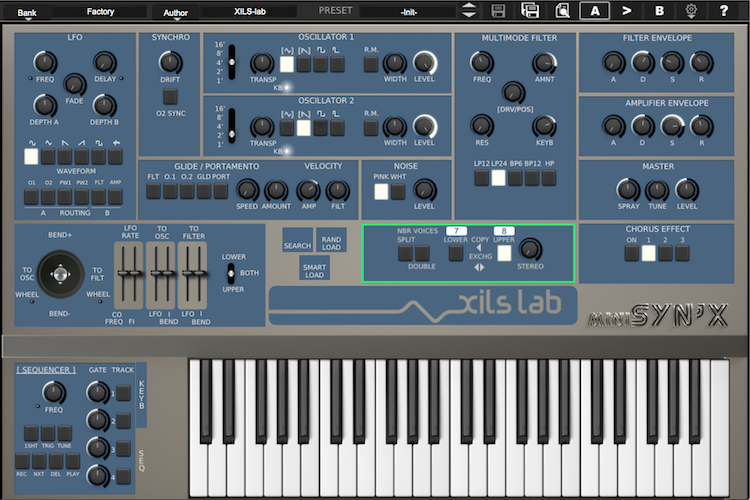Open the -Init- preset name dropdown
The width and height of the screenshot is (750, 500).
pyautogui.click(x=409, y=12)
